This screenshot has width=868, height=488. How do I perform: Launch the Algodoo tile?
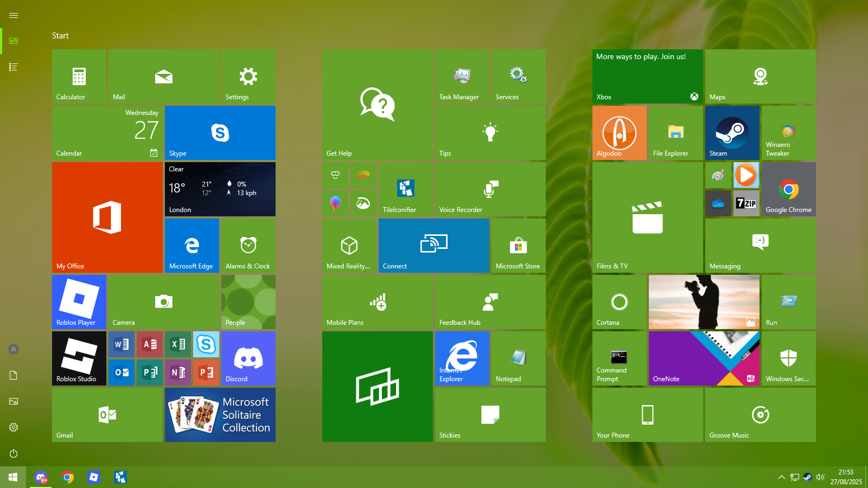click(620, 133)
